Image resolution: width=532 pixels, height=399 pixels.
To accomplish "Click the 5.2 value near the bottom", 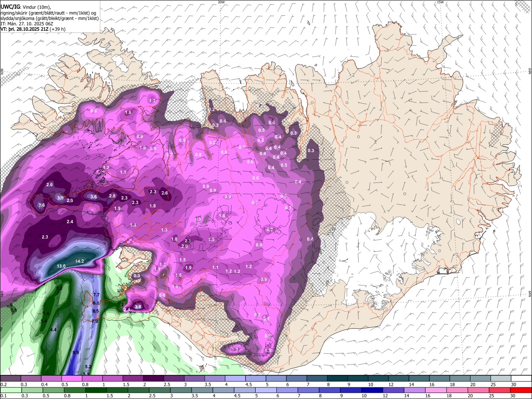I will (88, 367).
